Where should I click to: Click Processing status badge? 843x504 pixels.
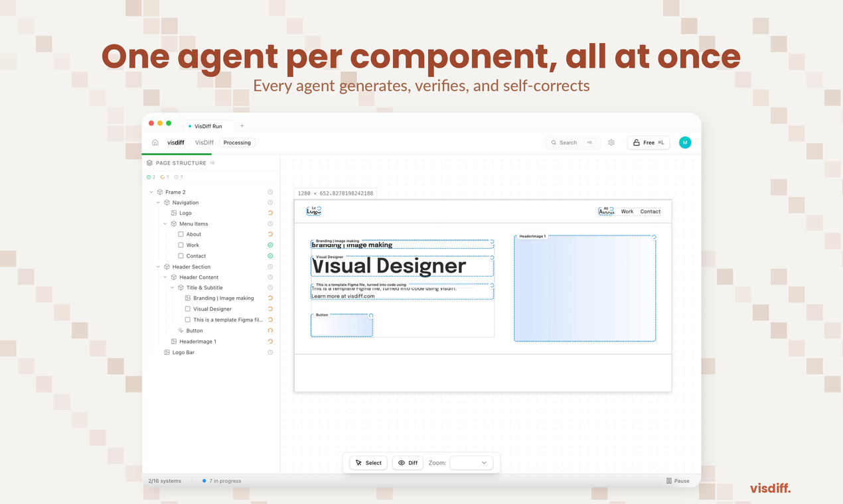coord(237,143)
